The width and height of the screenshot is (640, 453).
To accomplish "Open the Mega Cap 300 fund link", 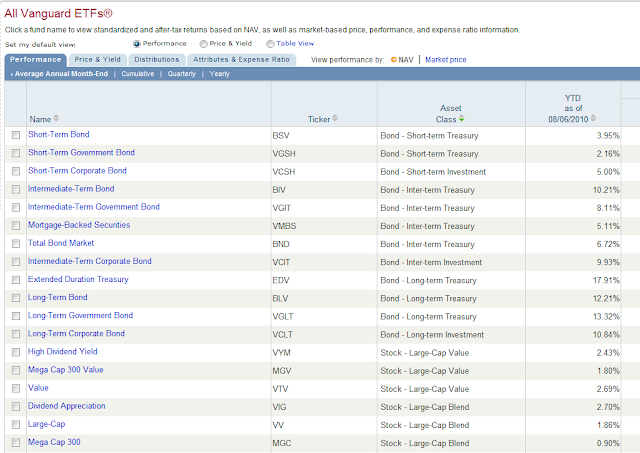I will [54, 442].
